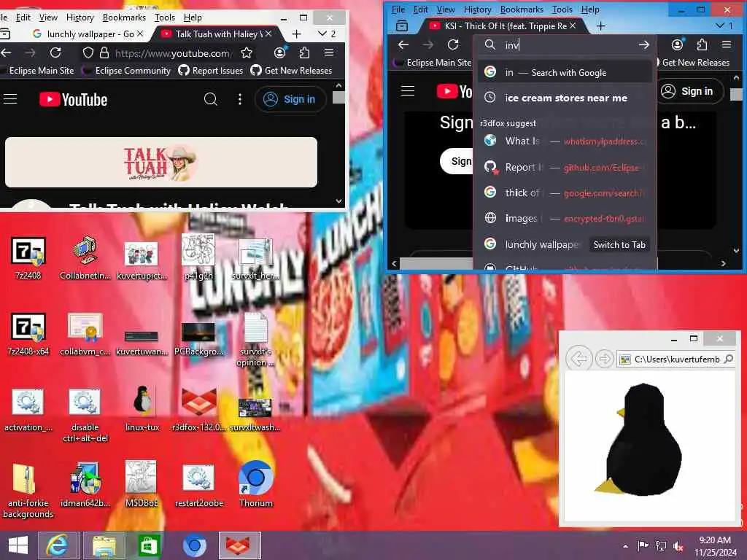Viewport: 747px width, 560px height.
Task: Click the Report Issues bookmark
Action: coord(211,71)
